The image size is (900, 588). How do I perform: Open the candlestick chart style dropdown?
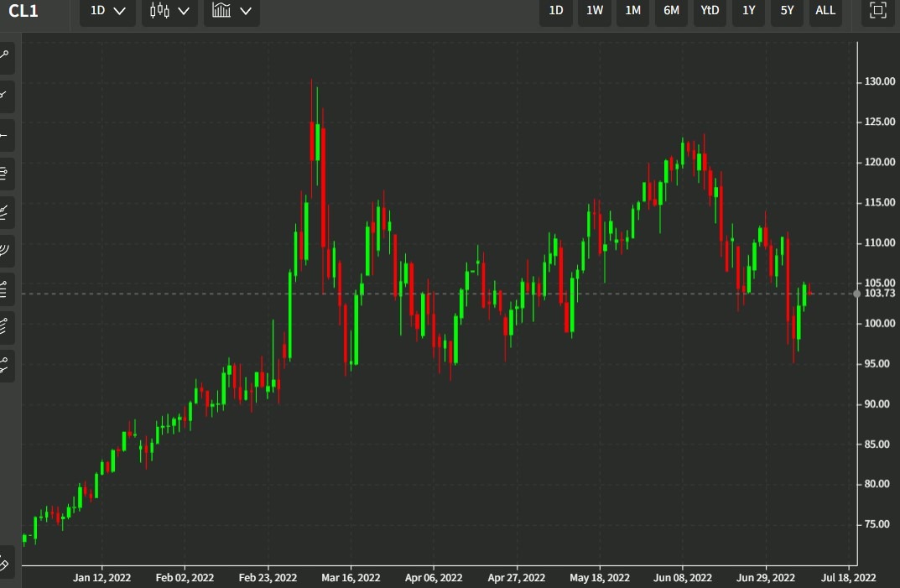[169, 12]
